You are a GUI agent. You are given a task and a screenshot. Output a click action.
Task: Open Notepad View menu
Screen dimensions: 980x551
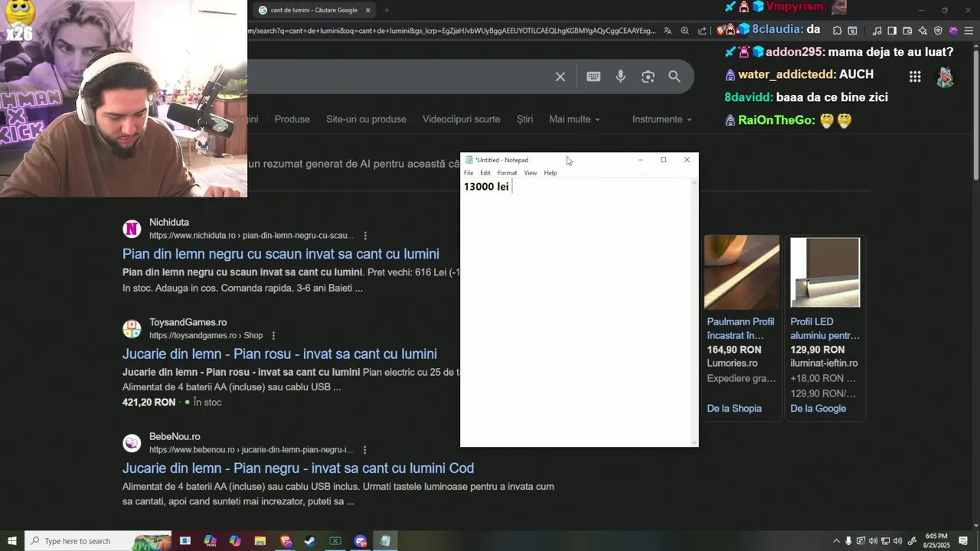click(530, 173)
